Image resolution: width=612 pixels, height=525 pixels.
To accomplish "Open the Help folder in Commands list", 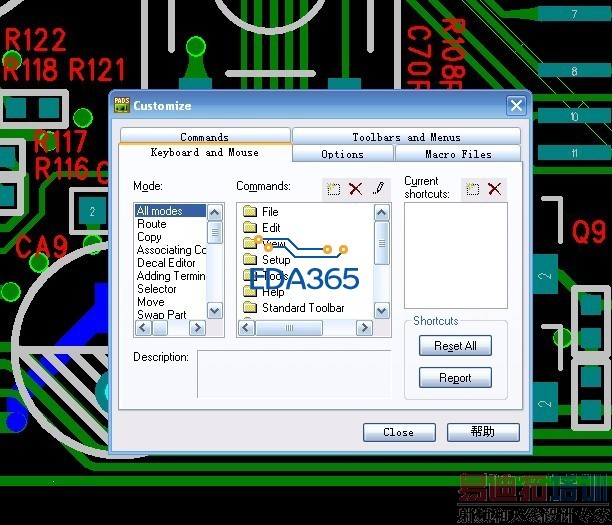I will coord(263,292).
